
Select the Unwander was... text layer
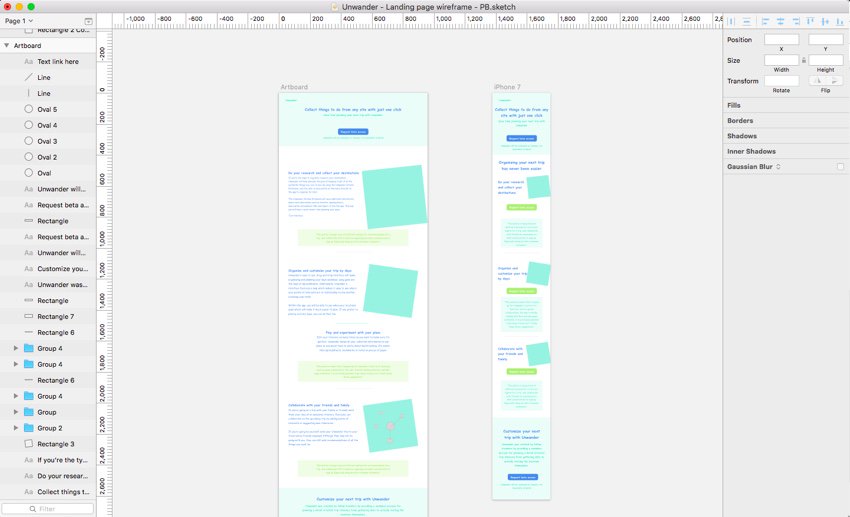coord(48,285)
